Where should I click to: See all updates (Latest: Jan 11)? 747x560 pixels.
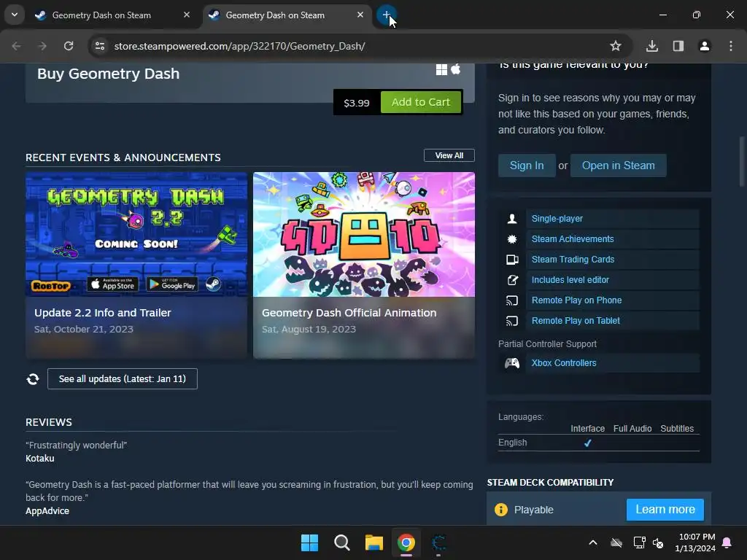tap(123, 379)
